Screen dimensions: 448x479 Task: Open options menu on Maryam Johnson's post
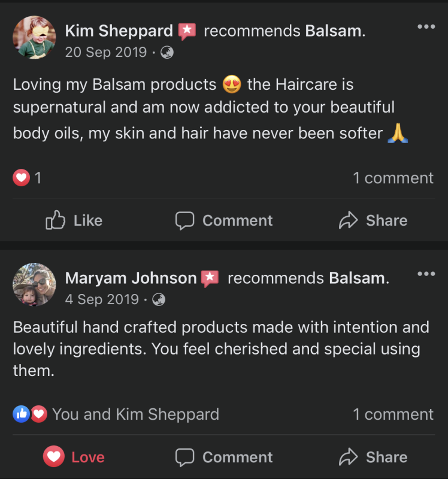[426, 274]
